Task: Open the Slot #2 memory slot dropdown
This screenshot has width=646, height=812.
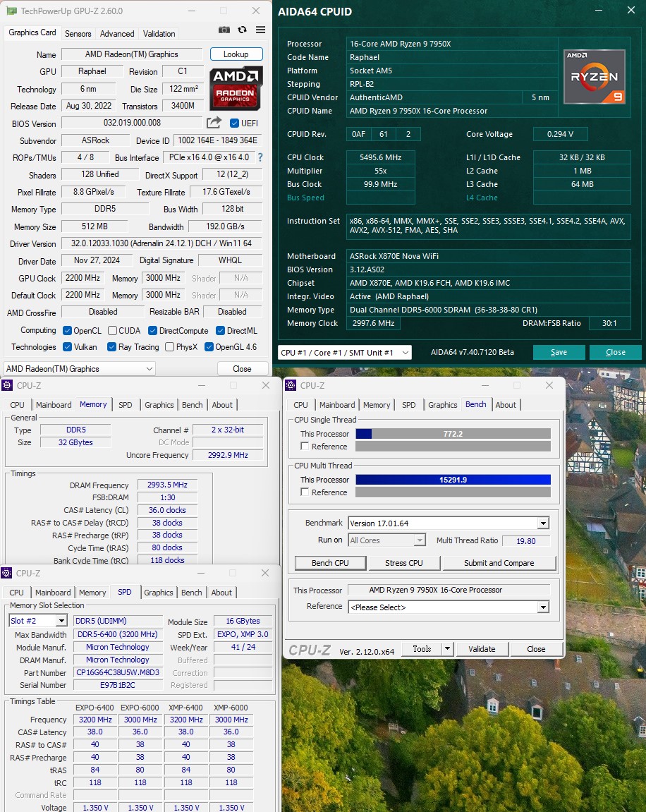Action: pos(38,620)
